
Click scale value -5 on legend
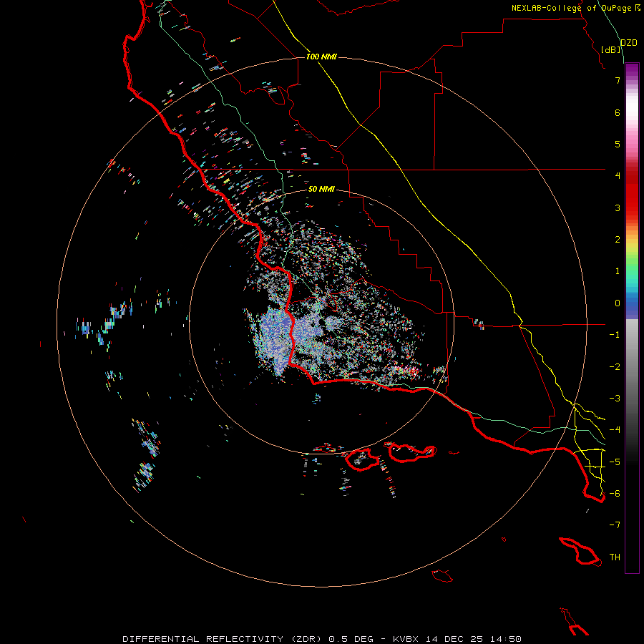click(x=615, y=462)
